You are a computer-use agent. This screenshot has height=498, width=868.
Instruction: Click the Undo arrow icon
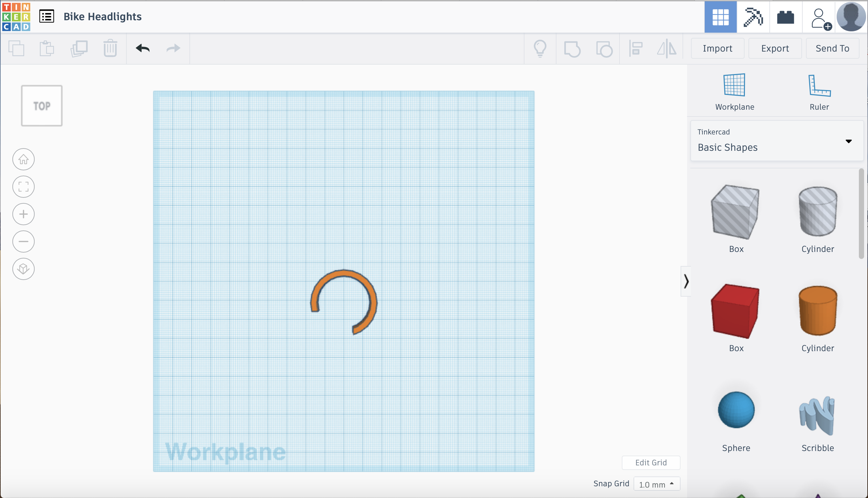click(x=143, y=48)
